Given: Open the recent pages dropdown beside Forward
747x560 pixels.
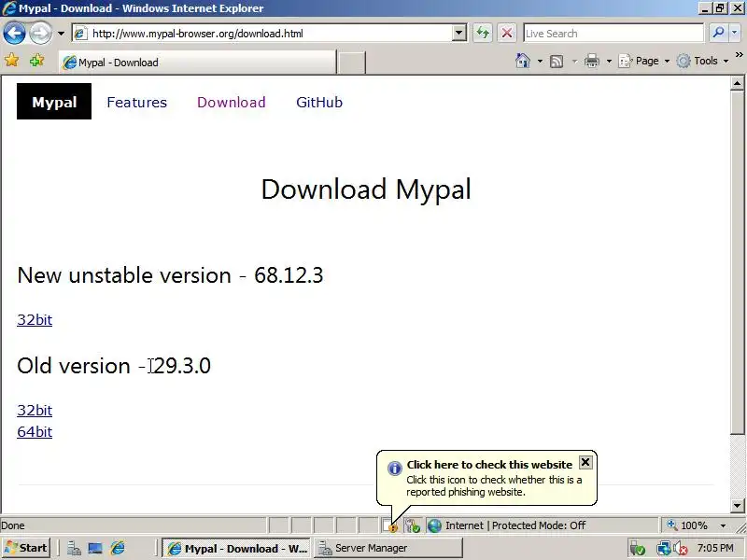Looking at the screenshot, I should coord(61,34).
